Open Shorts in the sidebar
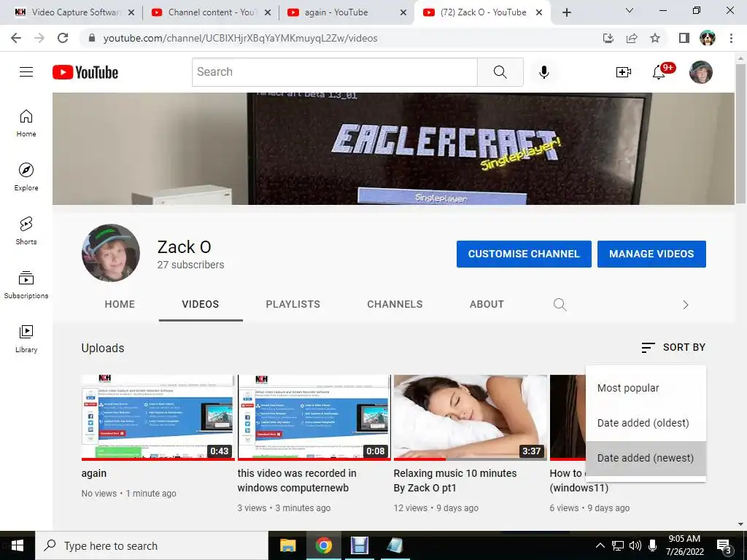The width and height of the screenshot is (747, 560). (26, 231)
